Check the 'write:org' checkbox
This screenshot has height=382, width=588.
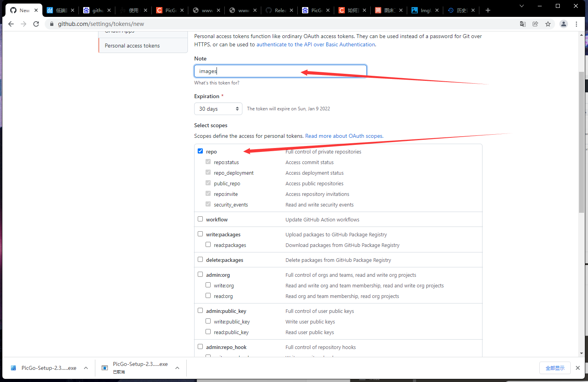(x=208, y=285)
